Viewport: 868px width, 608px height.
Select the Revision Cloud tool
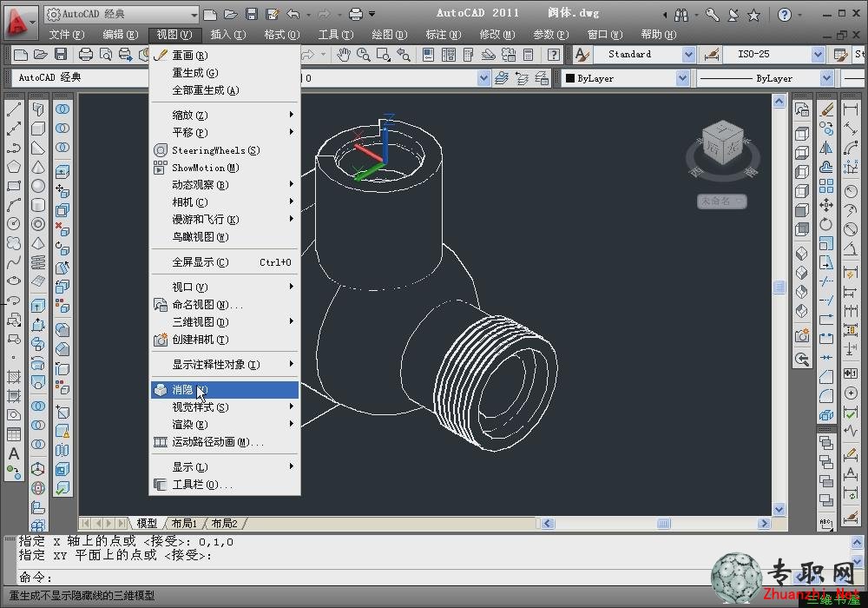click(14, 243)
